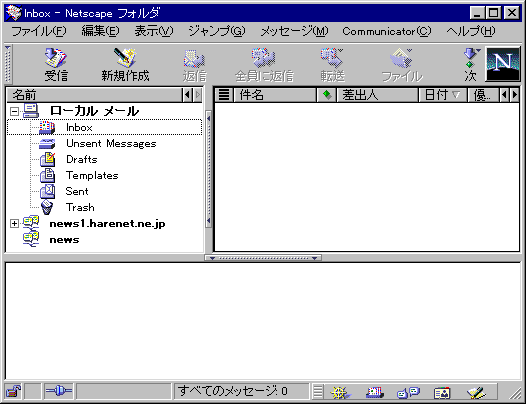
Task: Click the ローカル メール computer icon
Action: 31,111
